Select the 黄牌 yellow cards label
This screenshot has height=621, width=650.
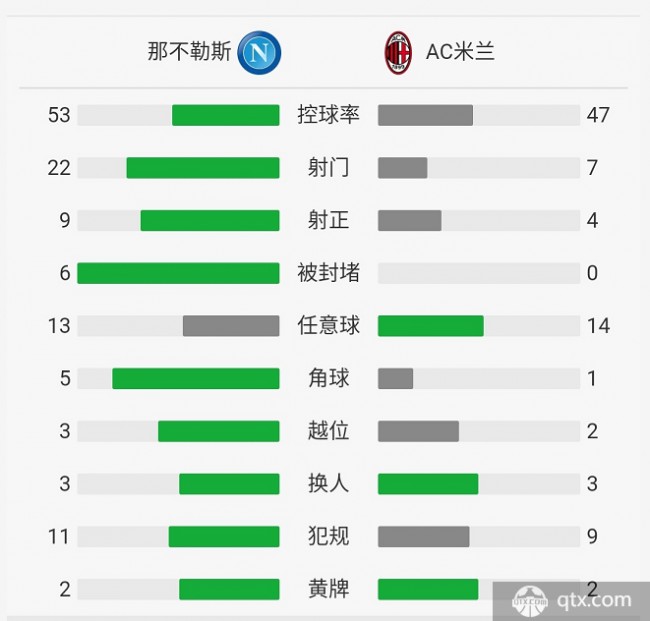click(x=328, y=589)
